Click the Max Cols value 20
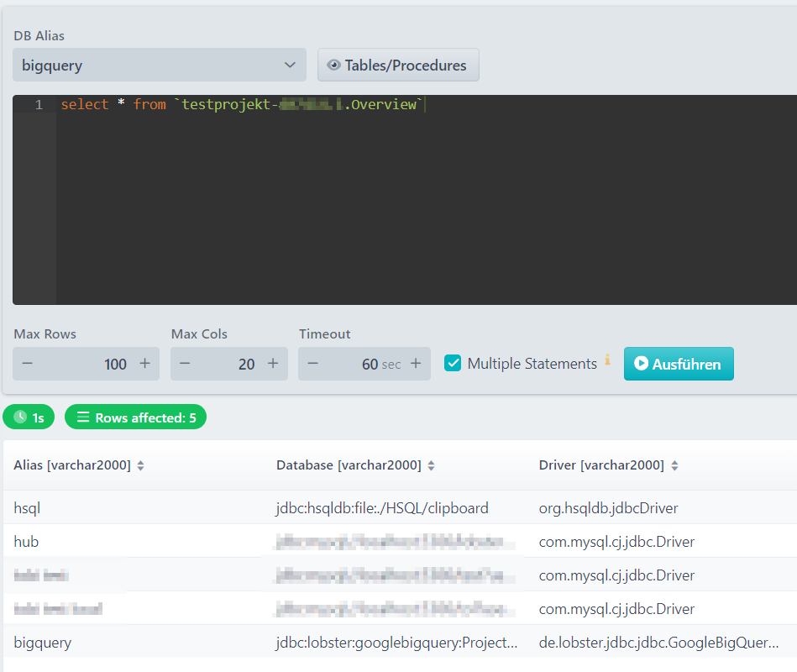This screenshot has height=672, width=797. pyautogui.click(x=247, y=365)
